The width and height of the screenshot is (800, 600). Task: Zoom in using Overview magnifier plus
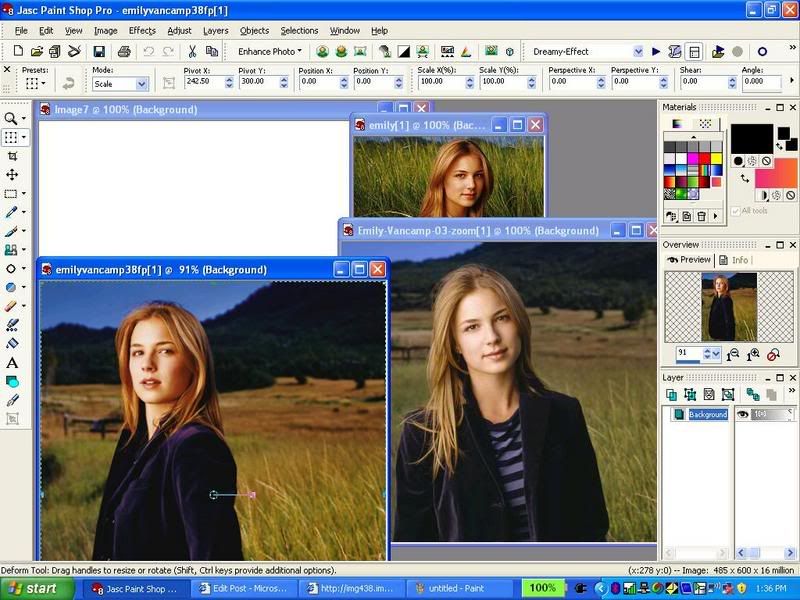coord(754,354)
